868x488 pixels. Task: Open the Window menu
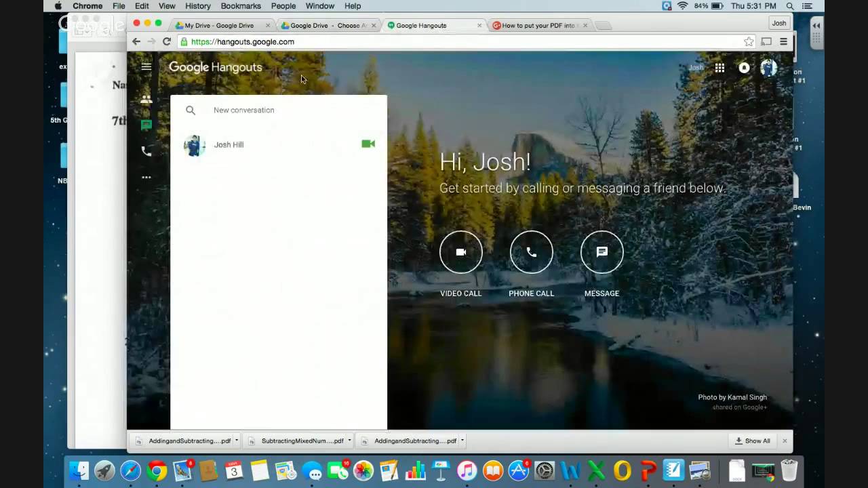click(320, 6)
